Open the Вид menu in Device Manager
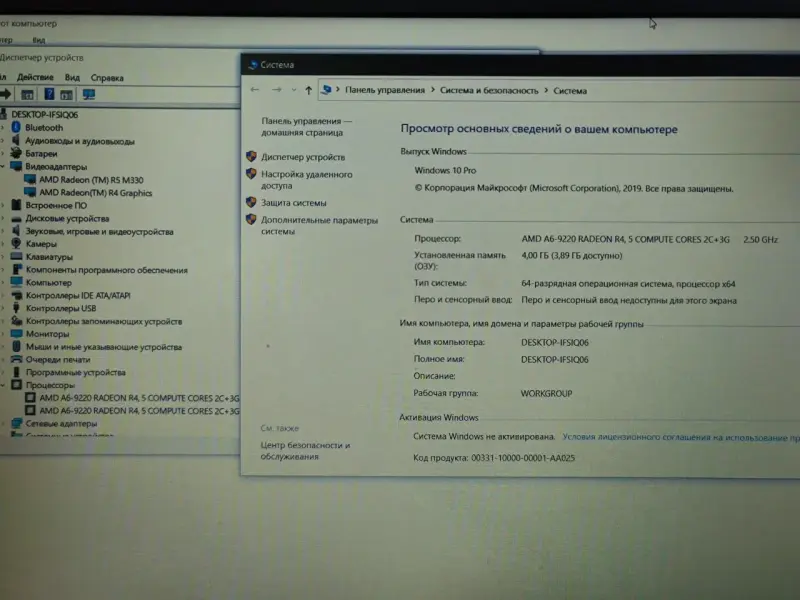800x600 pixels. [72, 77]
